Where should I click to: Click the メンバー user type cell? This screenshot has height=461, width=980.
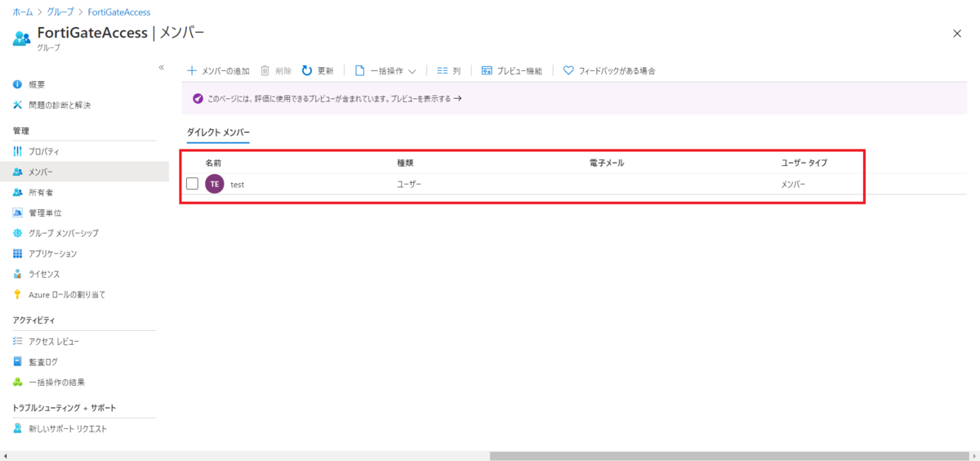793,185
